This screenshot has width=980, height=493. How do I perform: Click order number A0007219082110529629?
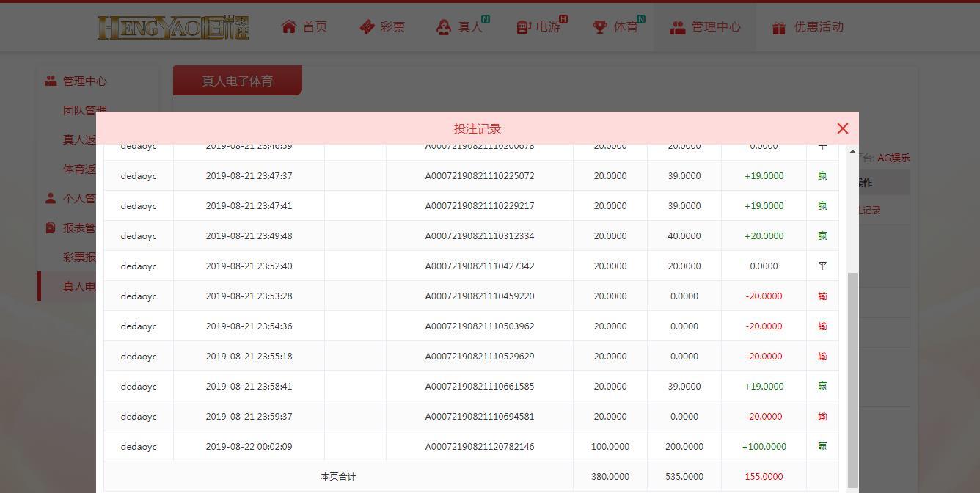pos(480,357)
